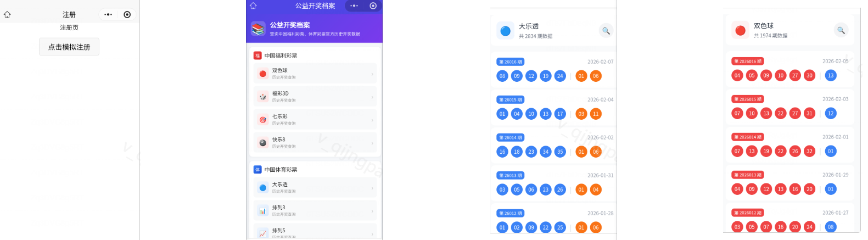Image resolution: width=868 pixels, height=240 pixels.
Task: Click the dice icon beside 福彩3D
Action: pyautogui.click(x=263, y=97)
